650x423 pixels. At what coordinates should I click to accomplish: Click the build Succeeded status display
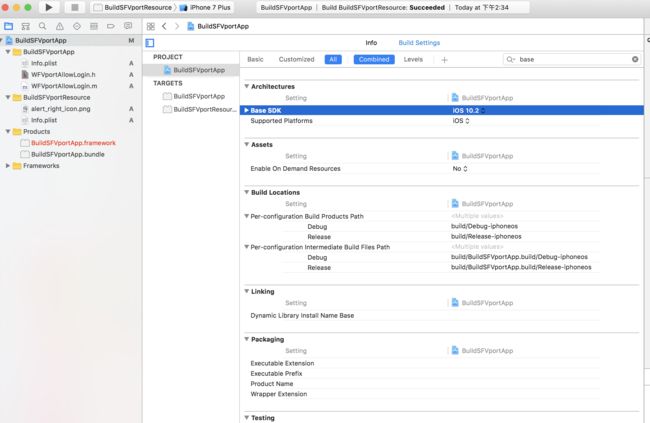(393, 7)
